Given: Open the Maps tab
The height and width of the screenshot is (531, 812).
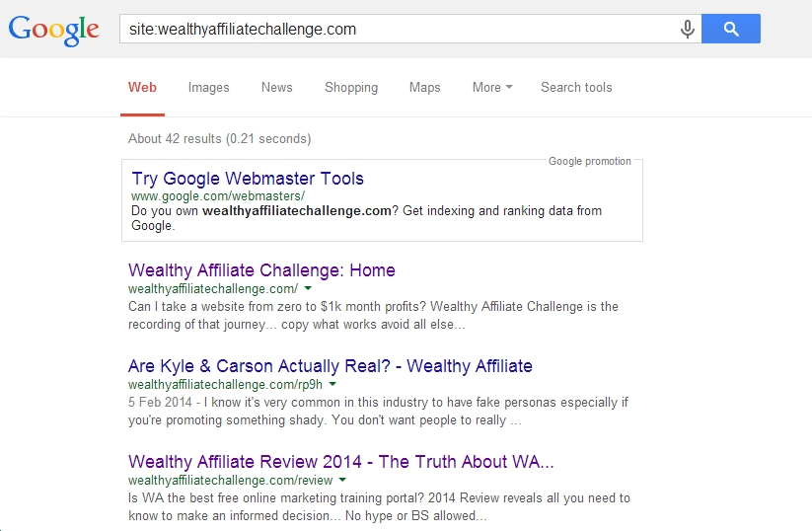Looking at the screenshot, I should tap(424, 88).
